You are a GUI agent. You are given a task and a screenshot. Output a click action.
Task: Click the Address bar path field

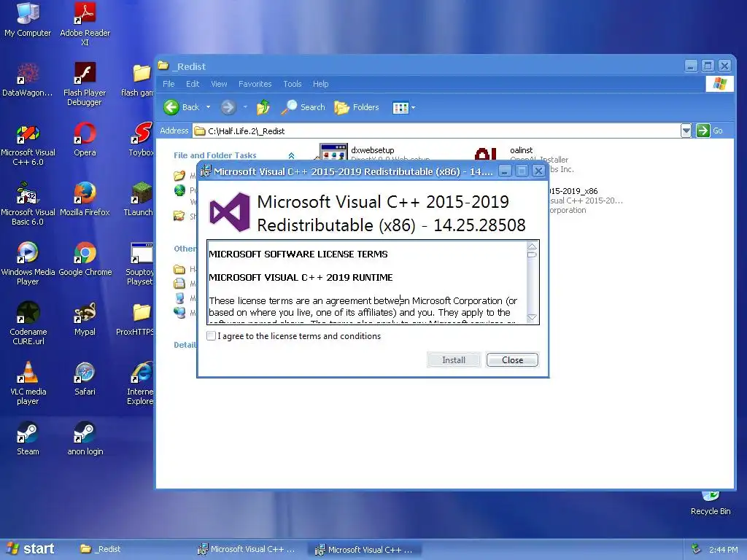tap(436, 131)
